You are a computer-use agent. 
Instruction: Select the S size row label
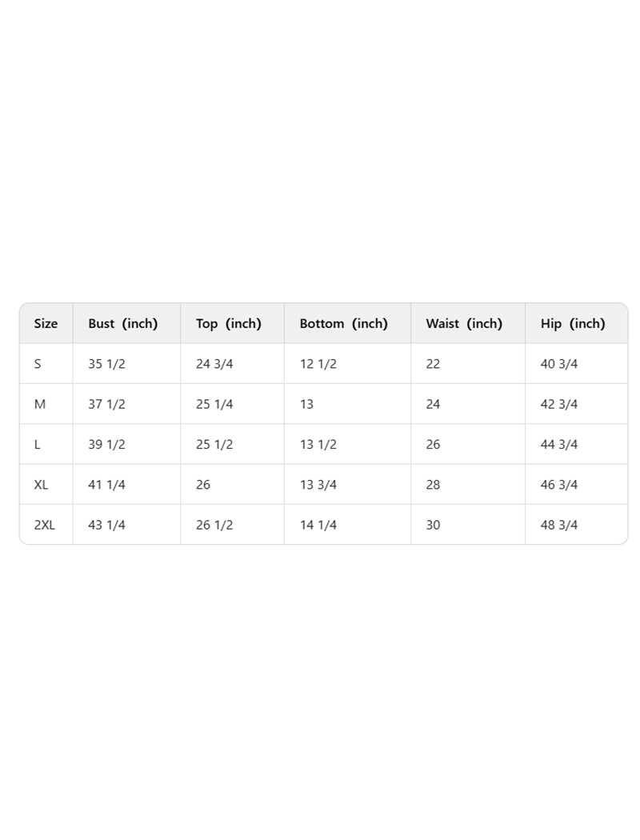pos(38,364)
